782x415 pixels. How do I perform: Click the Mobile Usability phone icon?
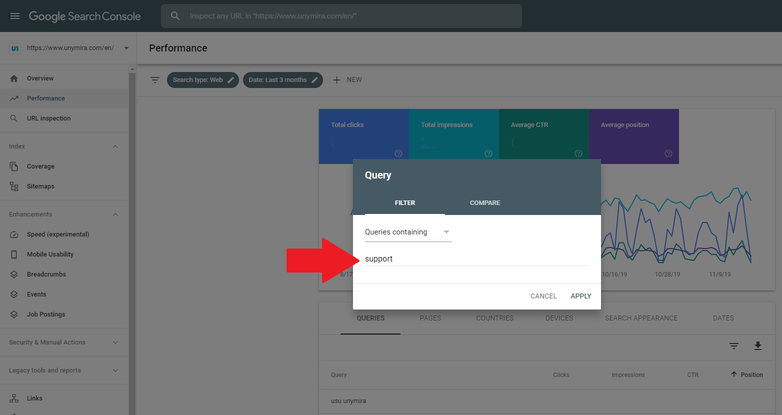(x=14, y=254)
